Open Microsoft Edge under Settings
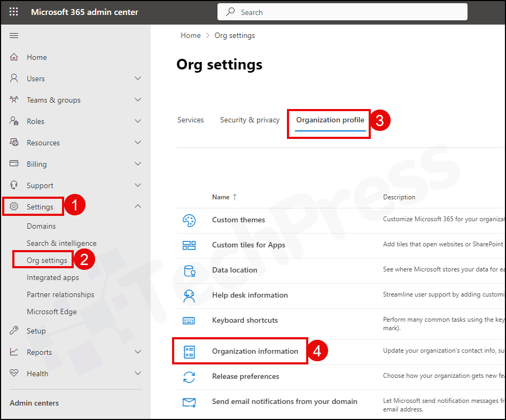This screenshot has width=506, height=420. pyautogui.click(x=52, y=312)
